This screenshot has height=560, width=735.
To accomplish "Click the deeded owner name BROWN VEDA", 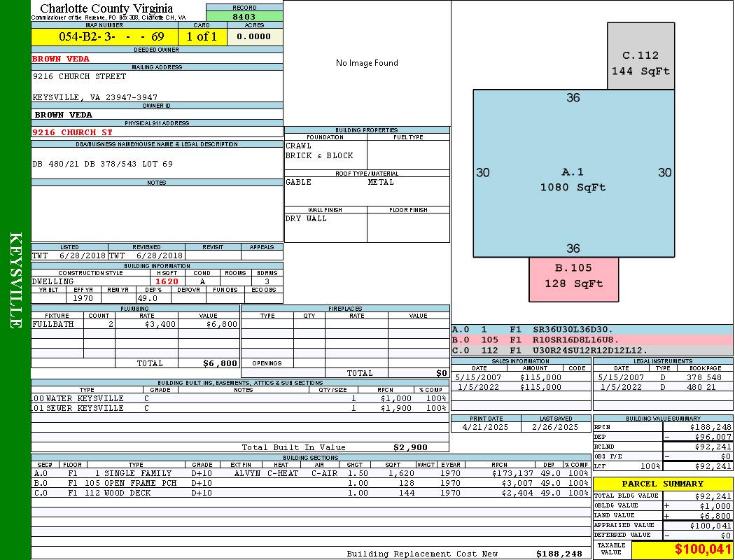I will 61,59.
